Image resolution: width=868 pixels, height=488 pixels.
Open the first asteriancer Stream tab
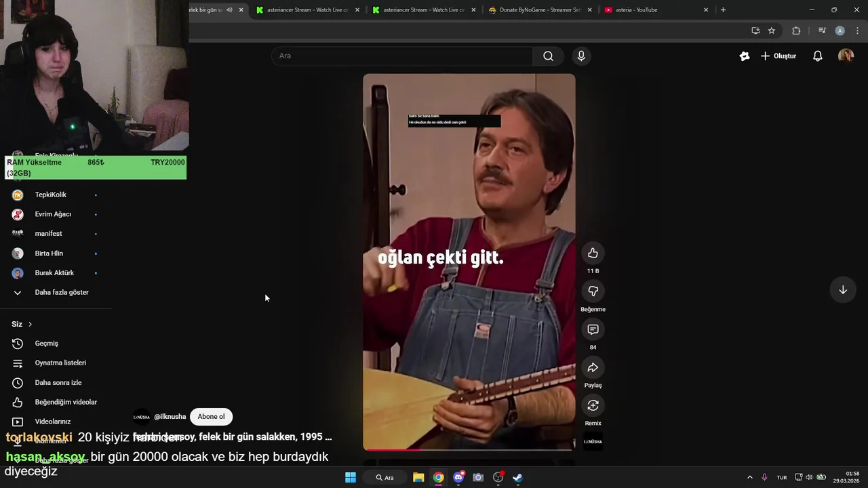pos(307,10)
